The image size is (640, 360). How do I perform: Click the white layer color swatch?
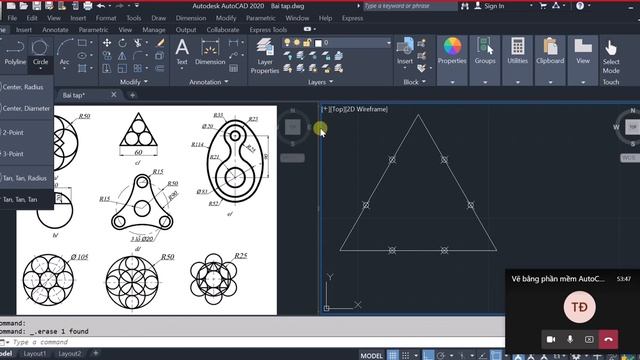(x=318, y=43)
